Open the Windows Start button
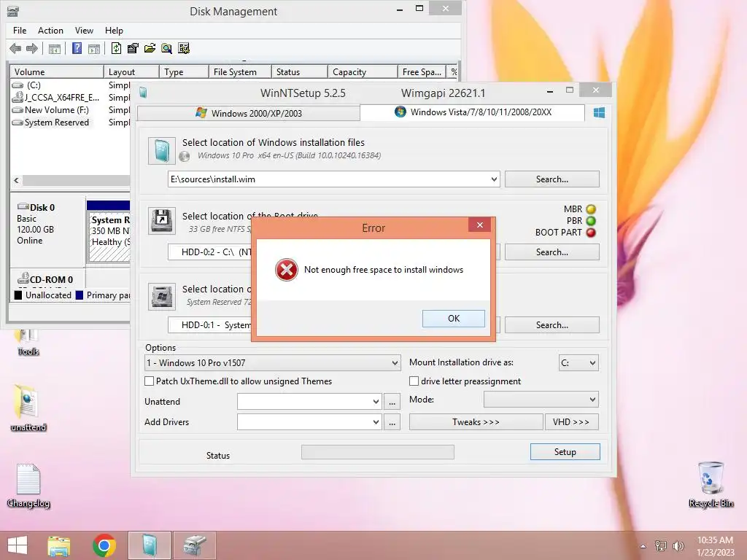This screenshot has height=560, width=747. [18, 545]
